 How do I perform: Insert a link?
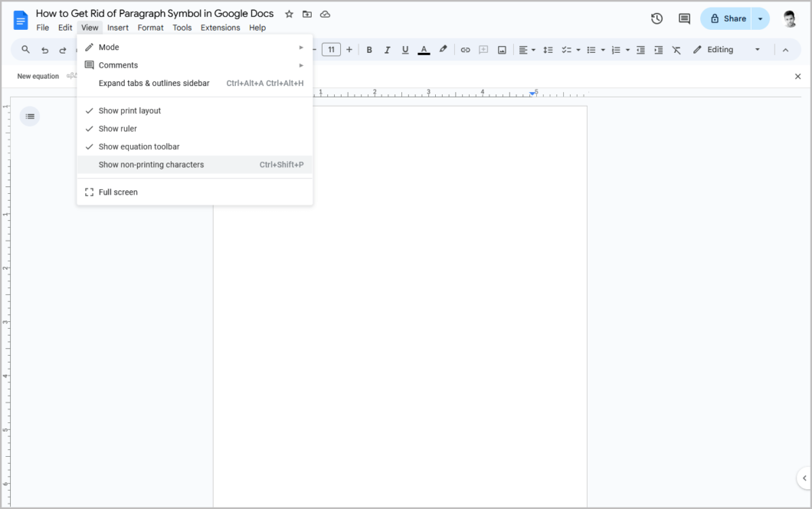point(465,50)
